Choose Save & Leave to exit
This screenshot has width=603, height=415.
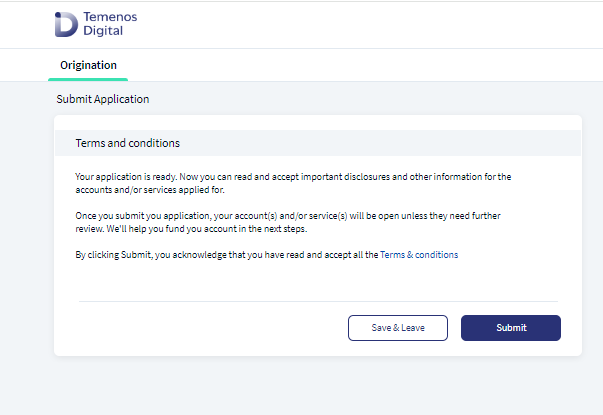pos(398,328)
